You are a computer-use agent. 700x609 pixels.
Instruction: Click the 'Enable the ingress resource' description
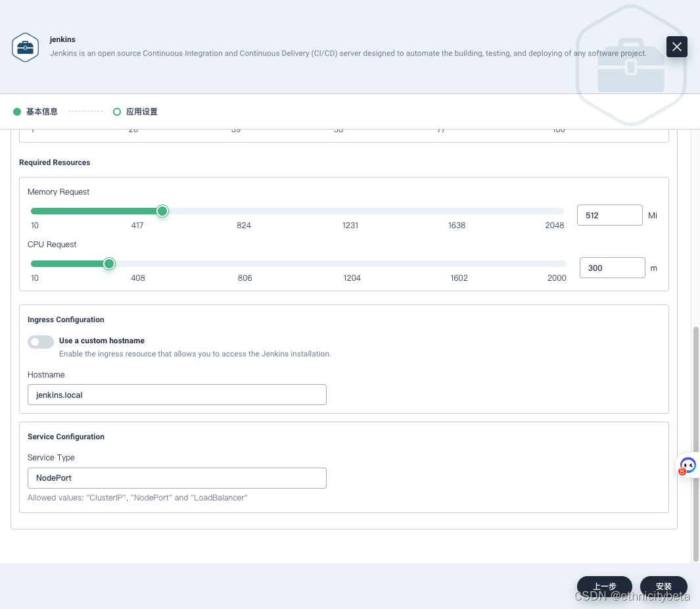tap(195, 354)
